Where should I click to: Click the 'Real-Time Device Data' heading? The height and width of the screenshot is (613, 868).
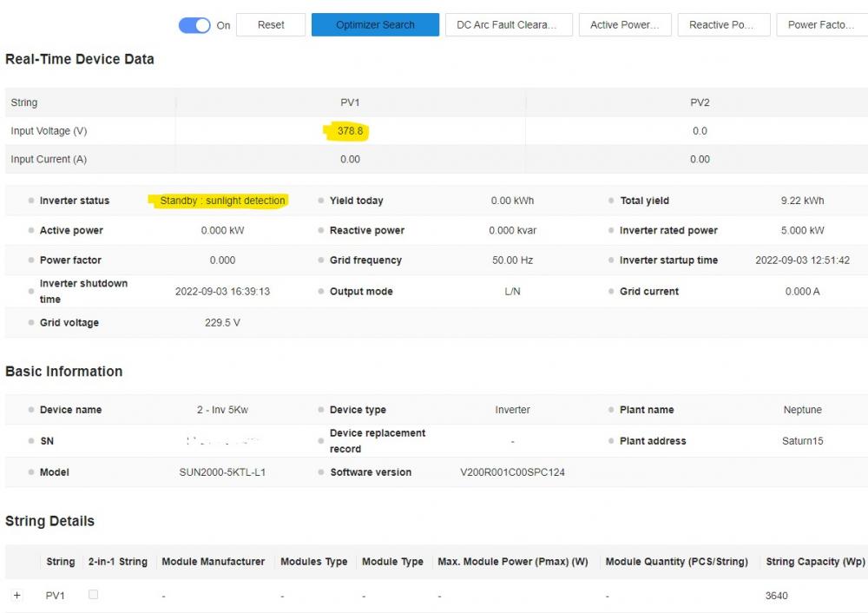pyautogui.click(x=80, y=59)
